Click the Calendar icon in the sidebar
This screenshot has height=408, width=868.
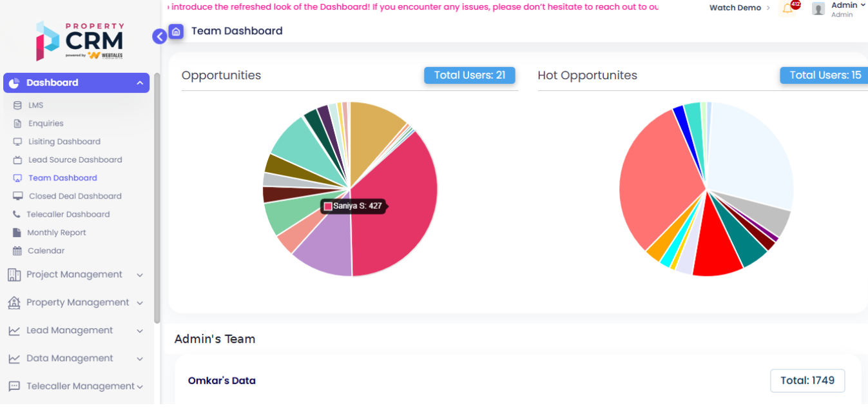(x=17, y=251)
